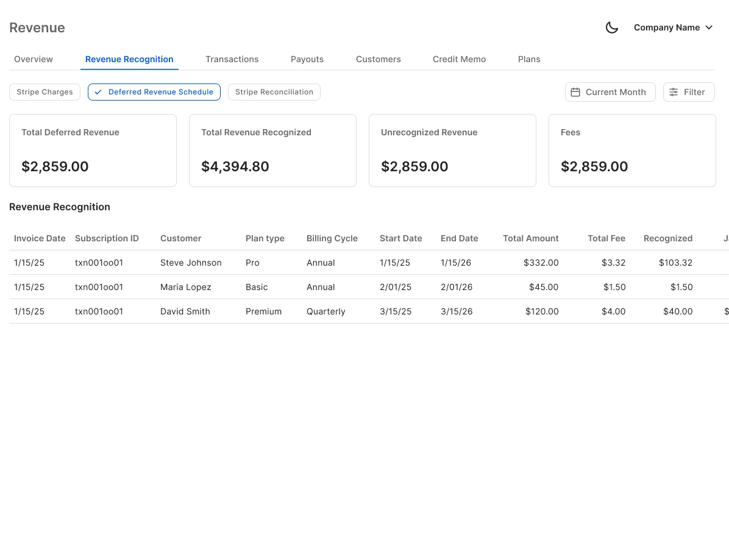Go to the Payouts tab
Viewport: 729px width, 560px height.
pos(307,60)
